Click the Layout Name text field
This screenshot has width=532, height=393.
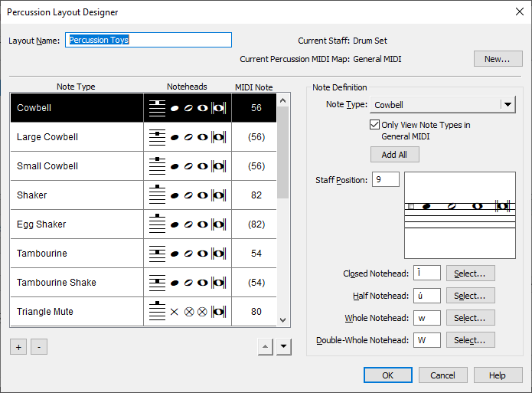pyautogui.click(x=149, y=40)
